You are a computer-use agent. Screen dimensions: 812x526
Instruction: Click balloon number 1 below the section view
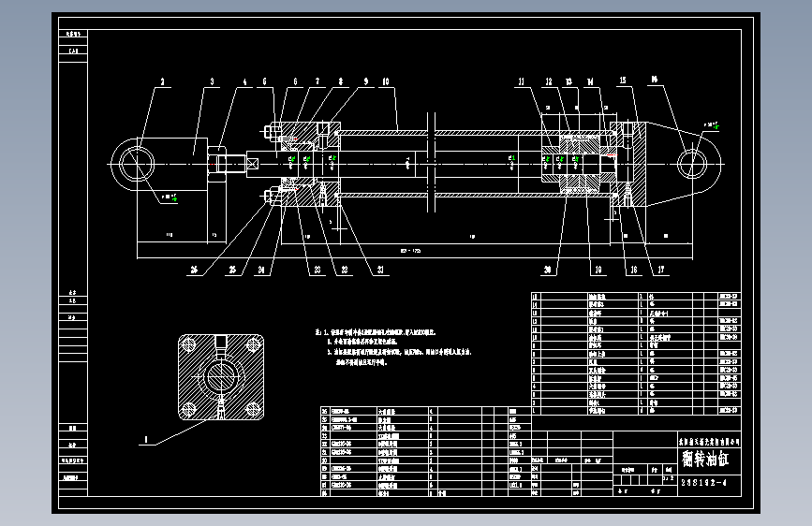pos(146,440)
